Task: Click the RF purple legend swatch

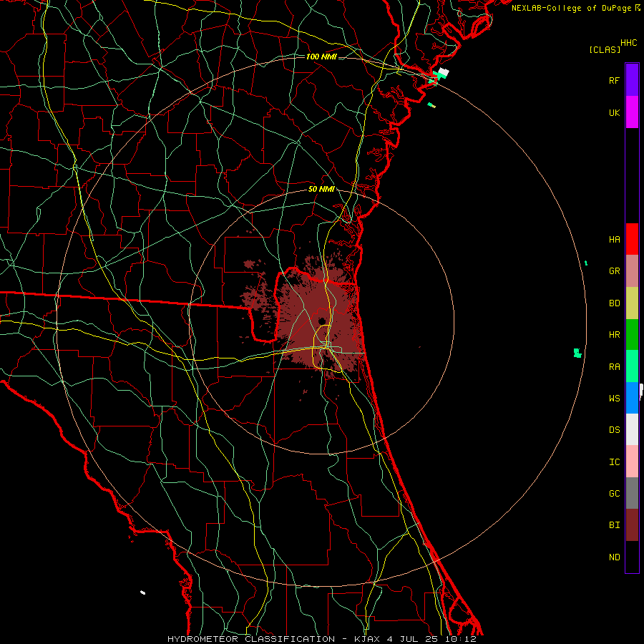Action: 632,80
